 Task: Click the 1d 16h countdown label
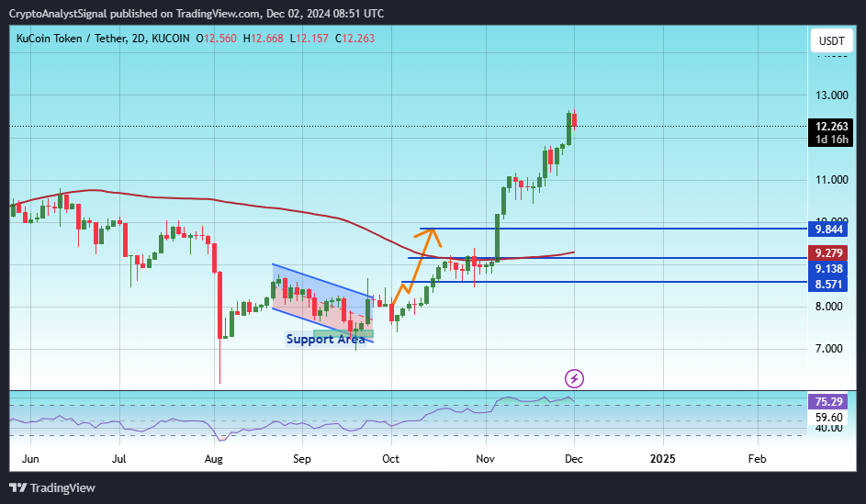[831, 140]
